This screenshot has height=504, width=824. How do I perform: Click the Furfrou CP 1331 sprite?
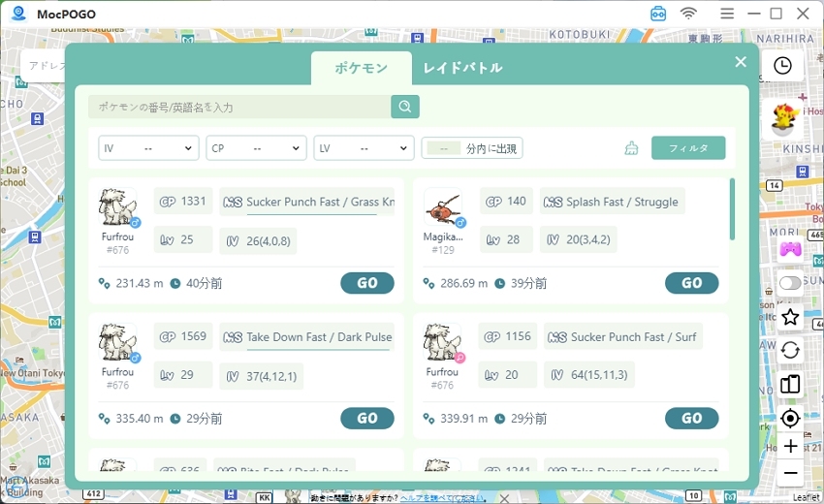click(117, 207)
